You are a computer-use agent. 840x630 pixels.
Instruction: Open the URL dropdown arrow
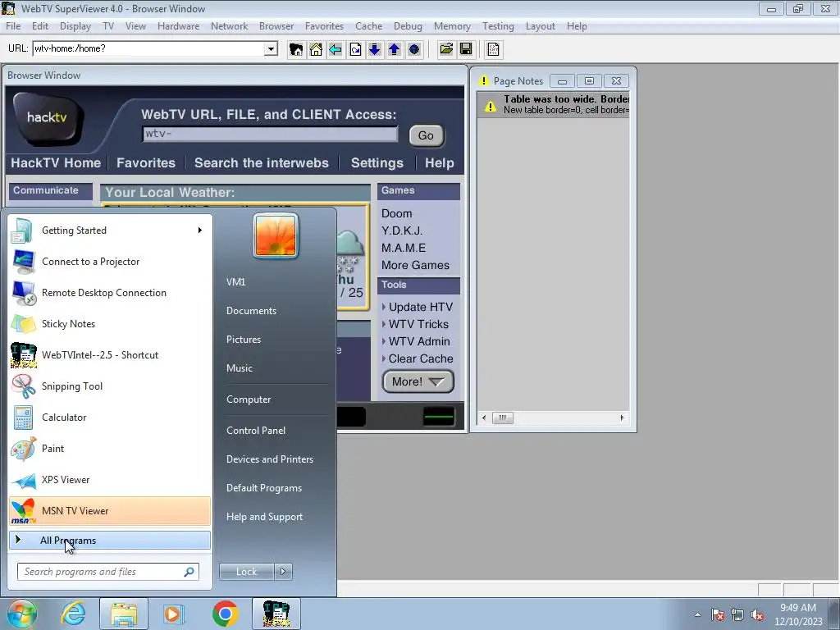pos(271,48)
